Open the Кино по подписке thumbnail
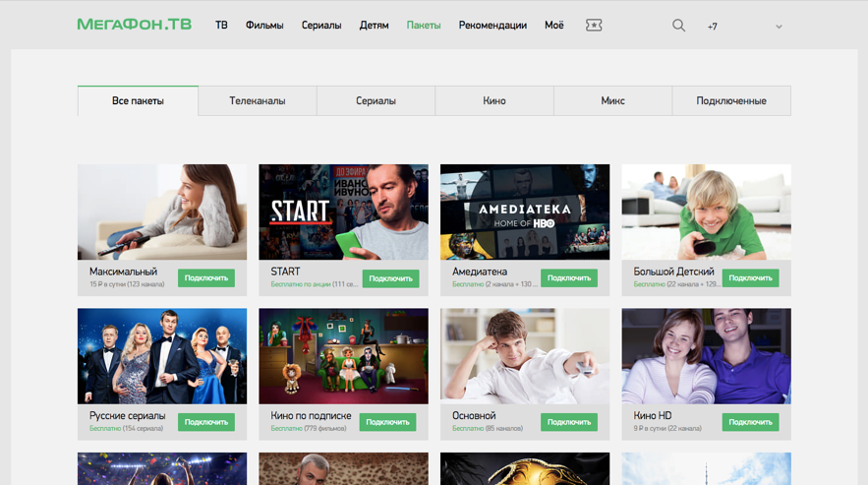Screen dimensions: 868x485 [344, 356]
